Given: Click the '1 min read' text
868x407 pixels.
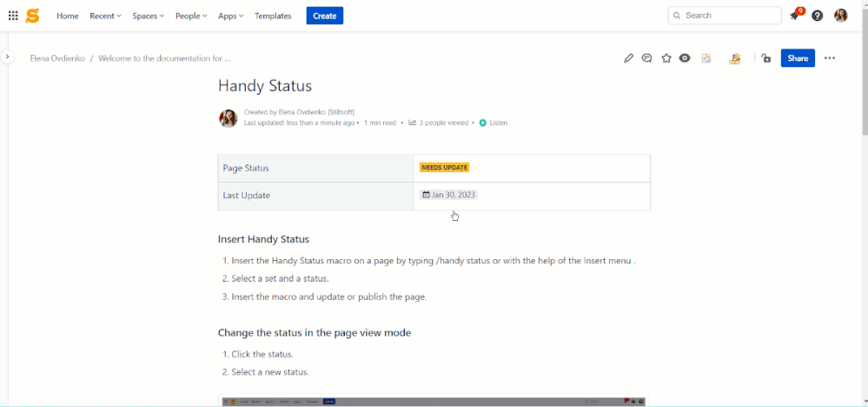Looking at the screenshot, I should point(380,123).
